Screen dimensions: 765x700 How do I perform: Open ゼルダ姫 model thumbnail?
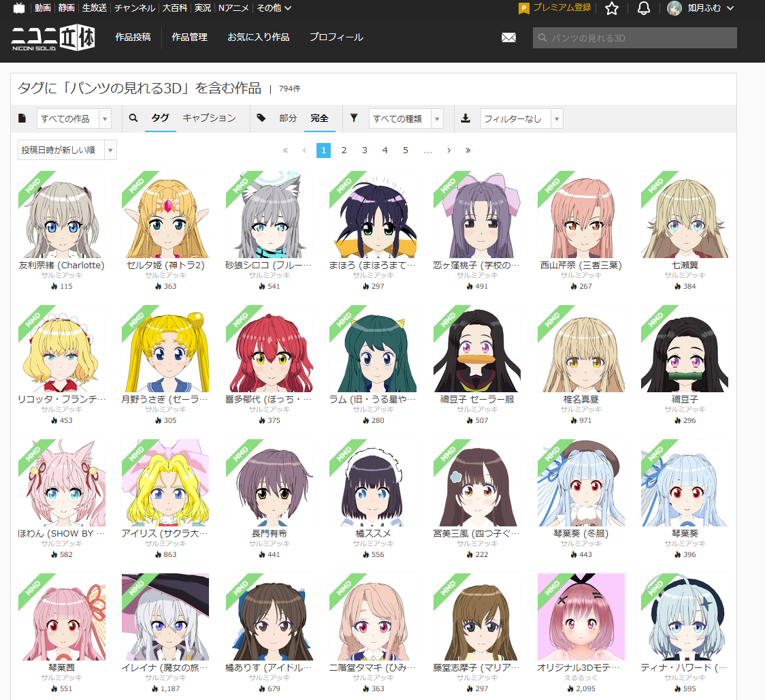(x=165, y=214)
